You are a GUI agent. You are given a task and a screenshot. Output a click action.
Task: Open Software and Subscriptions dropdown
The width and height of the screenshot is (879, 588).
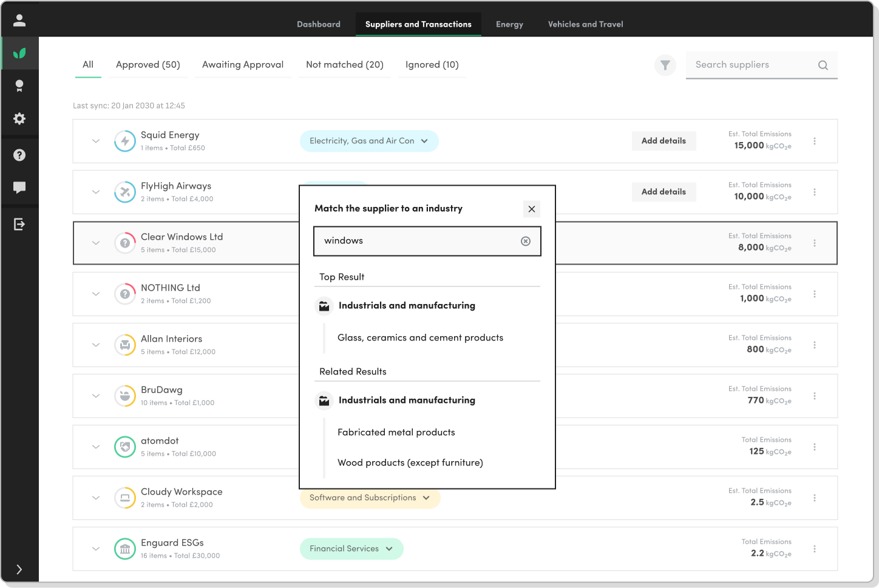[x=370, y=498]
